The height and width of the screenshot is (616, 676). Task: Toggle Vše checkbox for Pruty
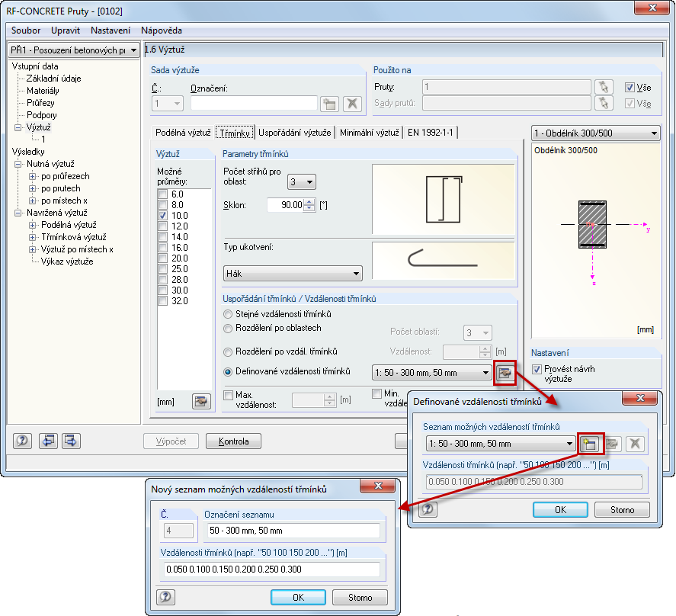click(630, 88)
